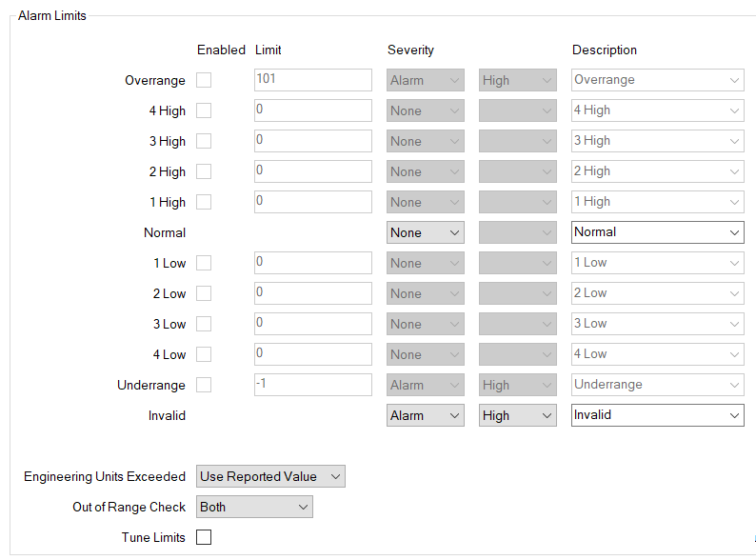Enable the 4 Low limit checkbox

204,354
